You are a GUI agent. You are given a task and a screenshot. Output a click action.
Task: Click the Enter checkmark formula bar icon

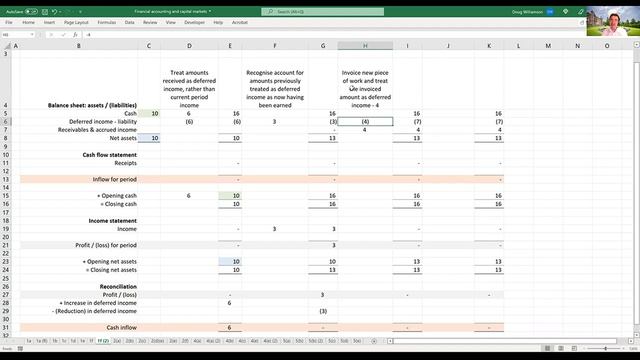[x=63, y=35]
